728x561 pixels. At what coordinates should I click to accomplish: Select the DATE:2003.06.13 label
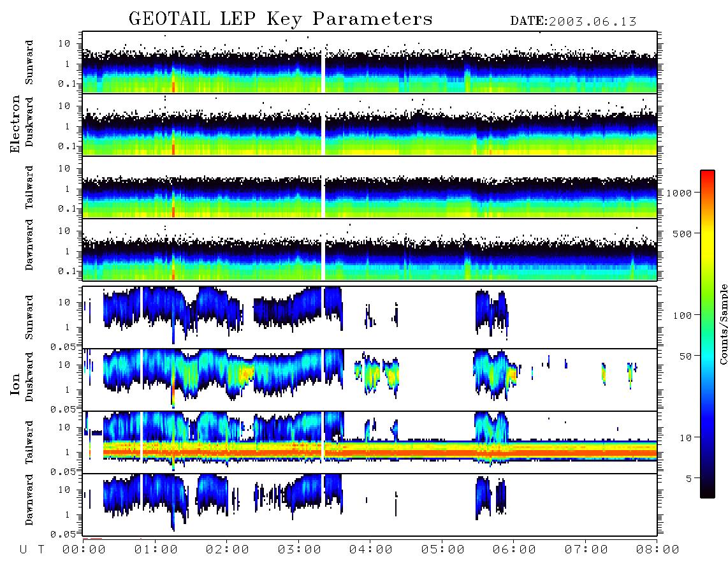tap(573, 22)
